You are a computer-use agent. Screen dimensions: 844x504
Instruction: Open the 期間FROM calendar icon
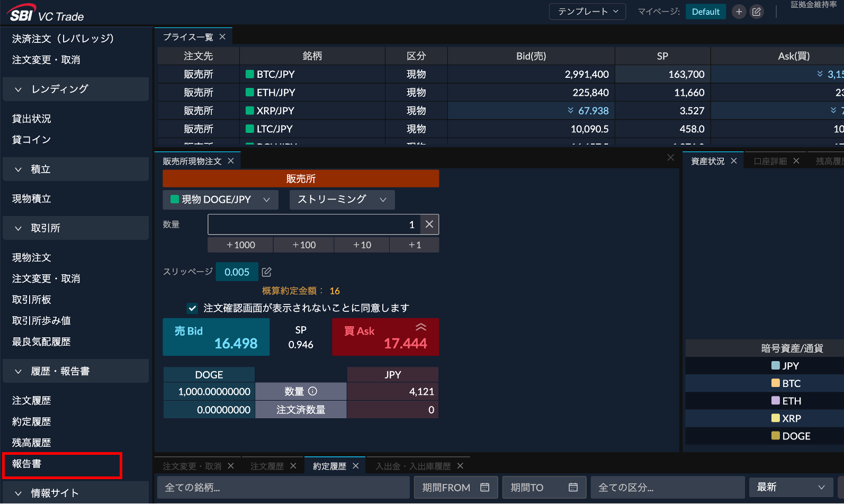484,487
